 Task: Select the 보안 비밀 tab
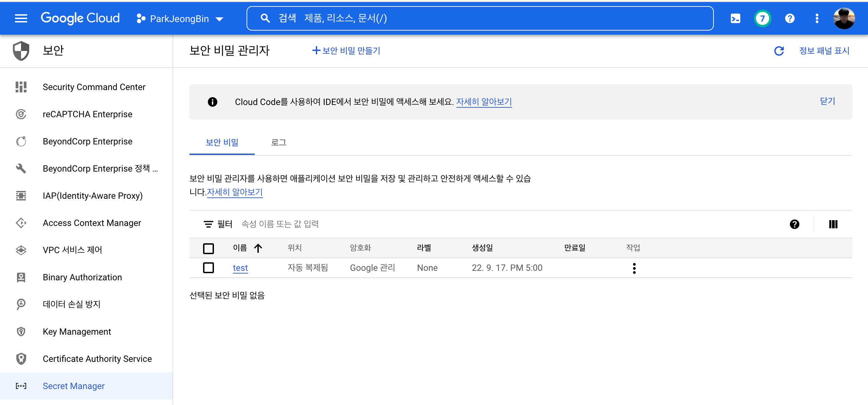pos(222,143)
